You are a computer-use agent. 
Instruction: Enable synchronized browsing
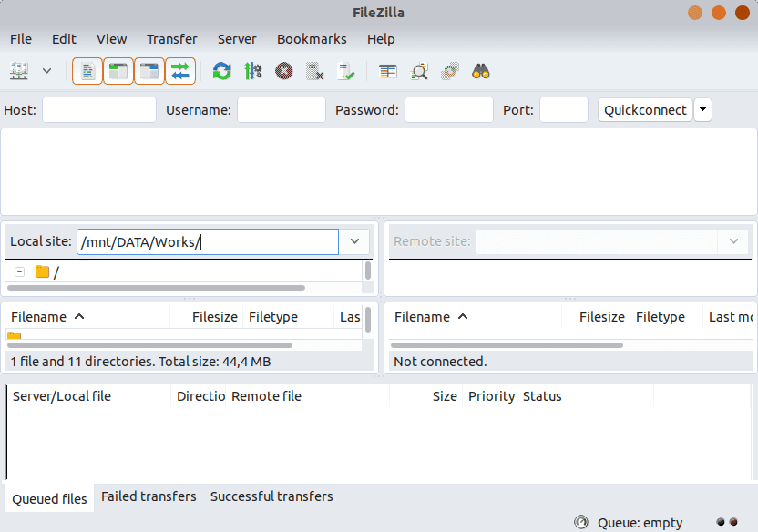click(448, 71)
